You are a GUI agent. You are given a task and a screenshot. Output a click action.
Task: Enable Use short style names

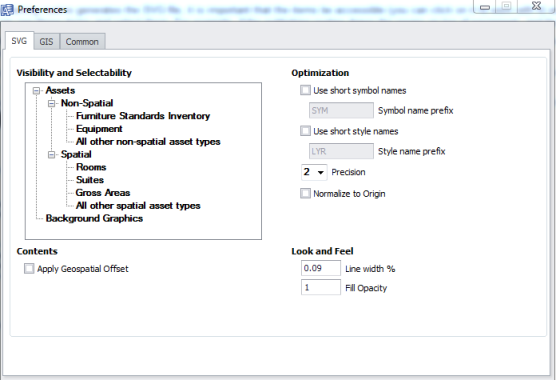[305, 131]
